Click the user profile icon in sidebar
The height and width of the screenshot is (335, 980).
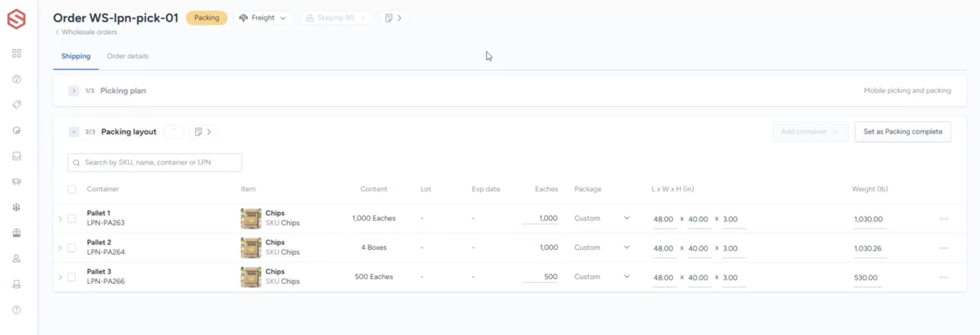(16, 259)
